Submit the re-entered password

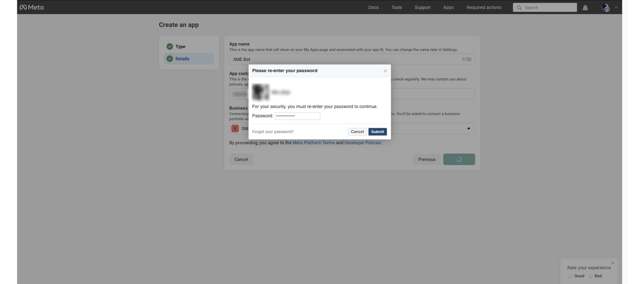click(x=377, y=132)
